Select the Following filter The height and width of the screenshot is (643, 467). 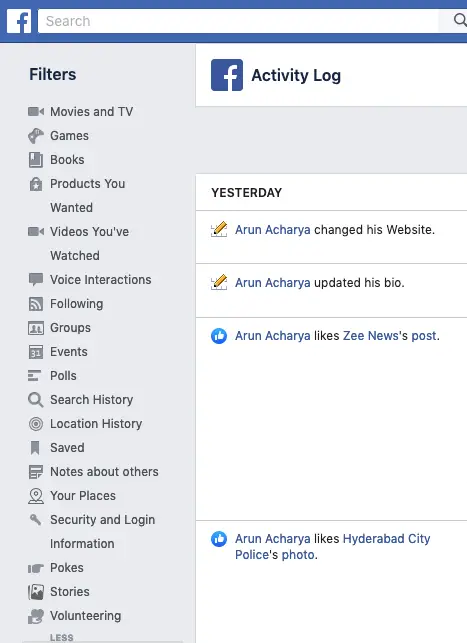(x=77, y=304)
